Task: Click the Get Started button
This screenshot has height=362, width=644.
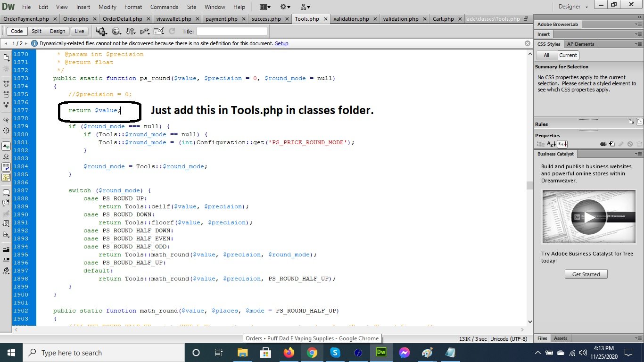Action: click(x=586, y=274)
